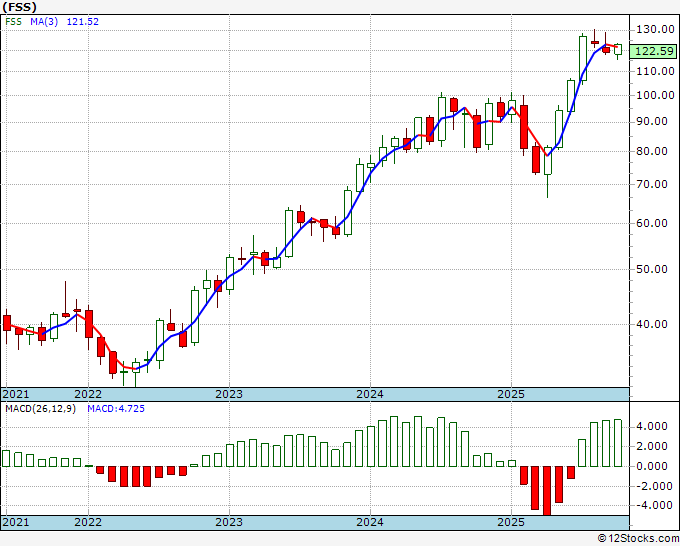Image resolution: width=680 pixels, height=546 pixels.
Task: Click 2021 on the price chart timeline
Action: point(16,394)
